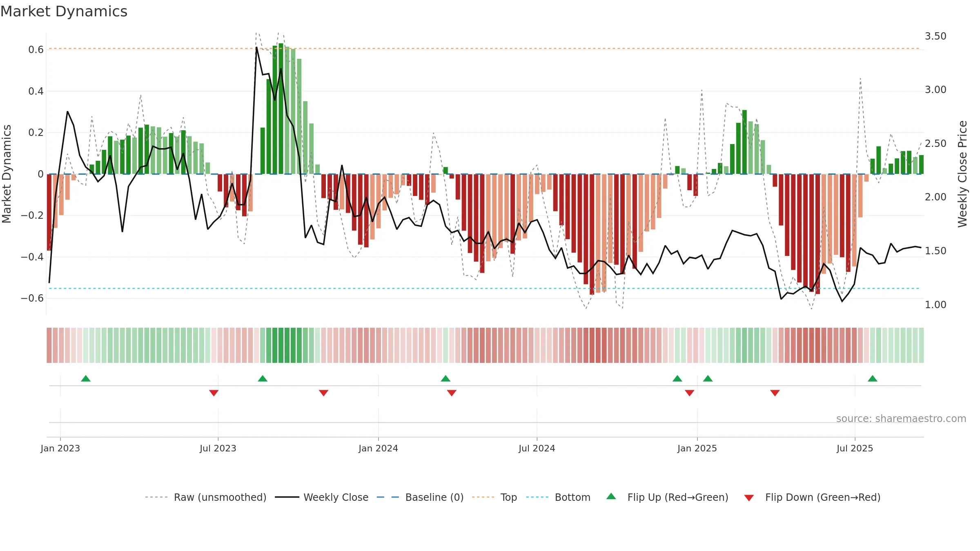Viewport: 980px width, 551px height.
Task: Click the rotated Market Dynamics left axis title
Action: click(x=7, y=174)
